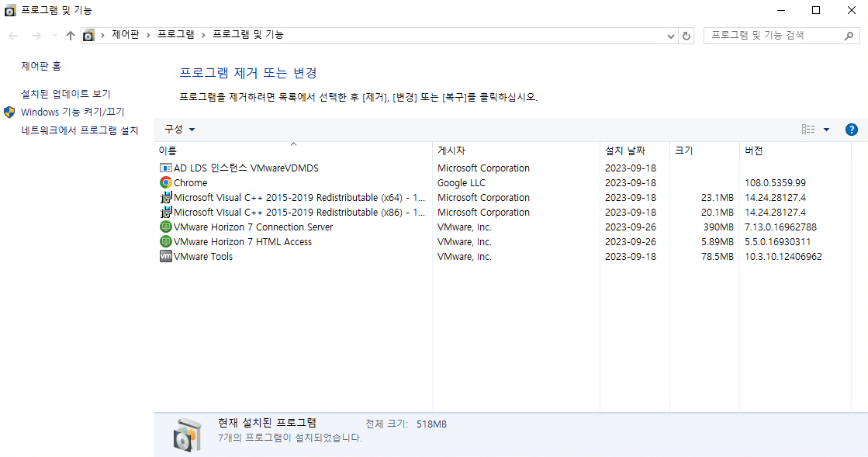Click the 518MB total size value

pos(431,424)
